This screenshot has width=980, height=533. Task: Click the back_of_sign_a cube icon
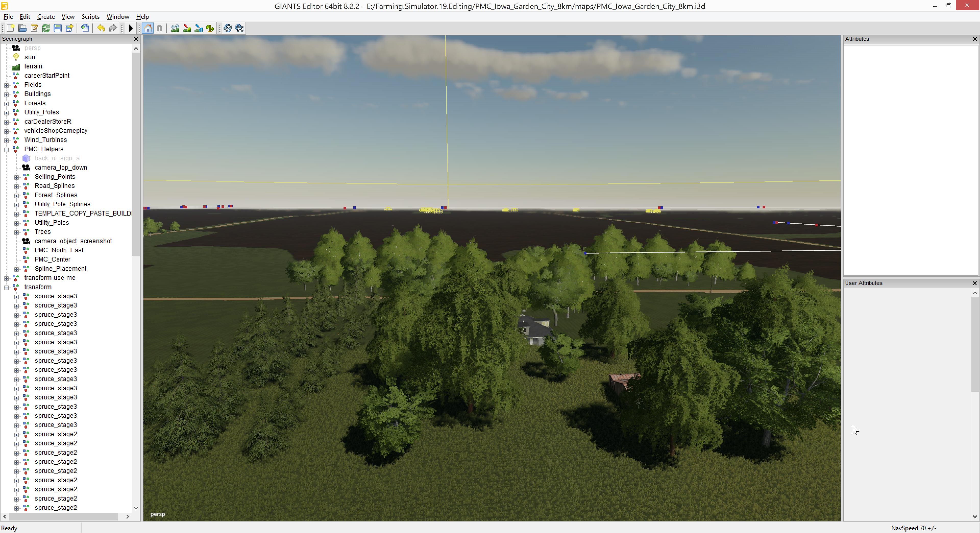point(26,158)
